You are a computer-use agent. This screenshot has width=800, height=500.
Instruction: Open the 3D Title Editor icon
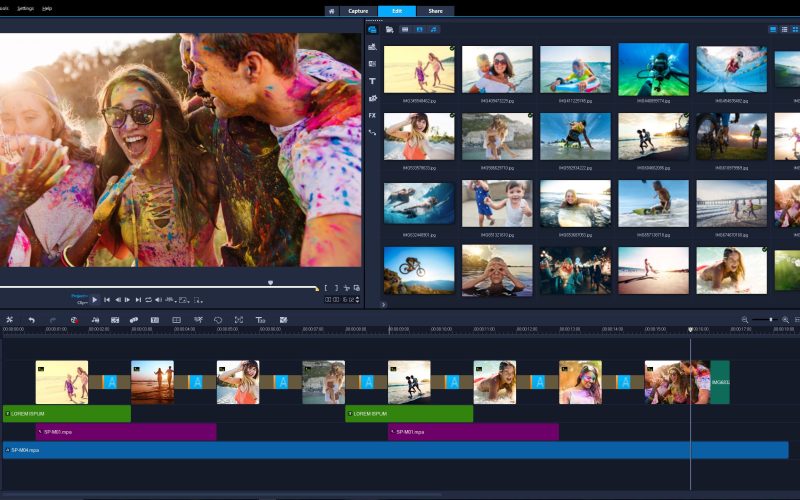point(260,320)
